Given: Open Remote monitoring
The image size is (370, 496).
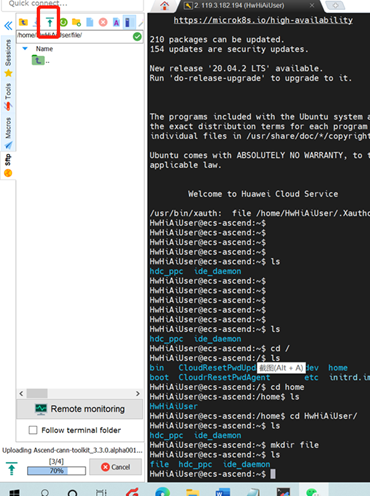Looking at the screenshot, I should [x=80, y=409].
